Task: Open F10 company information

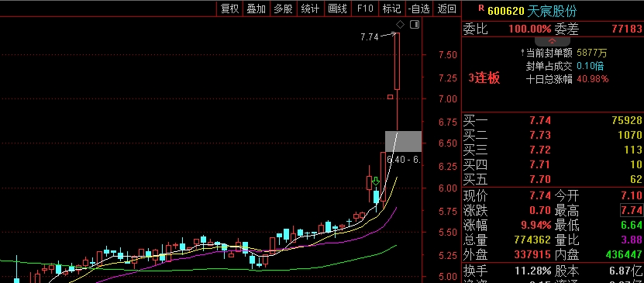Action: [x=365, y=9]
